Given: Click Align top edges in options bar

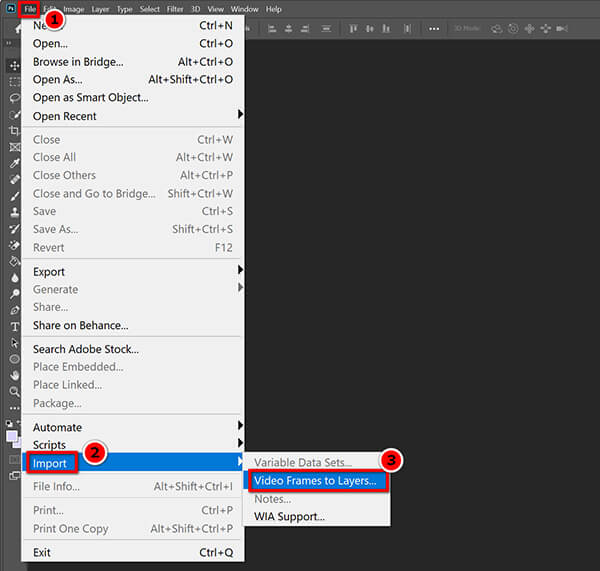Looking at the screenshot, I should click(353, 28).
